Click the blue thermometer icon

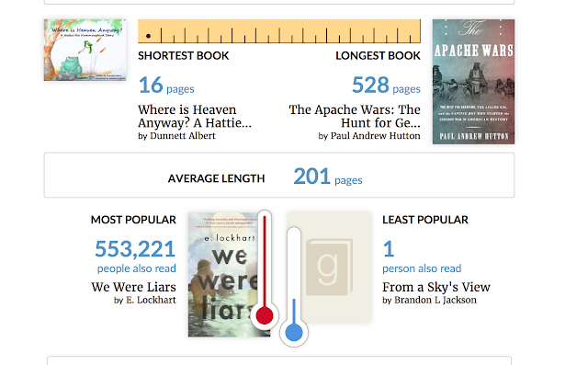click(x=294, y=287)
